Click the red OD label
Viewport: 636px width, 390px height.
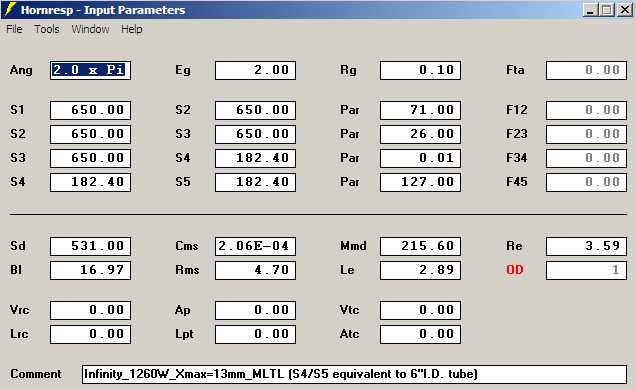point(515,270)
